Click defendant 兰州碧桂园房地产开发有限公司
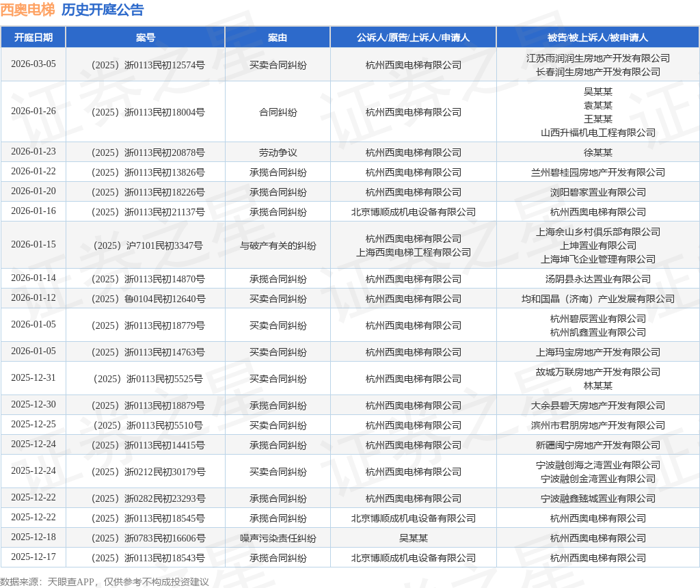The image size is (700, 588). click(598, 172)
